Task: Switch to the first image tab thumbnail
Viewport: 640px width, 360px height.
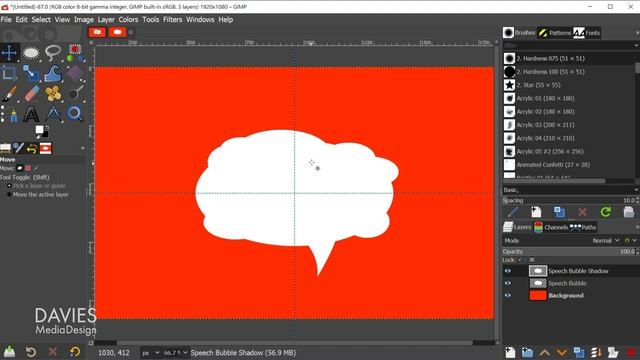Action: (97, 32)
